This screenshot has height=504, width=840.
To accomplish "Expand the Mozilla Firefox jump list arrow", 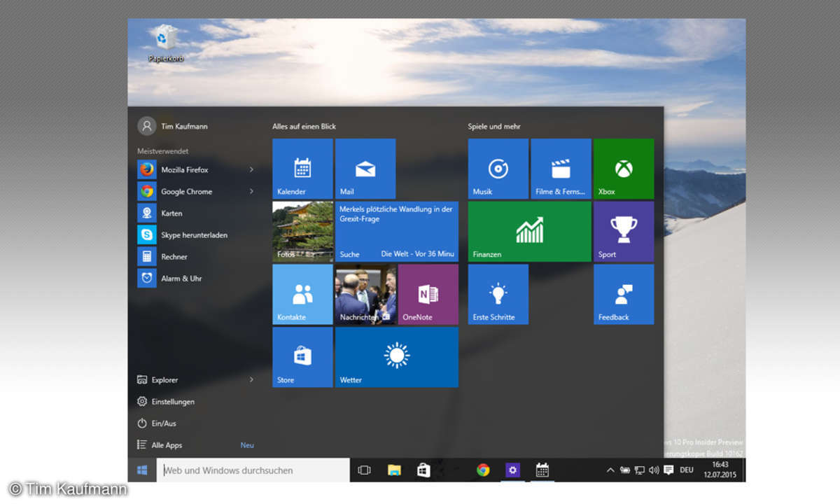I will coord(251,169).
